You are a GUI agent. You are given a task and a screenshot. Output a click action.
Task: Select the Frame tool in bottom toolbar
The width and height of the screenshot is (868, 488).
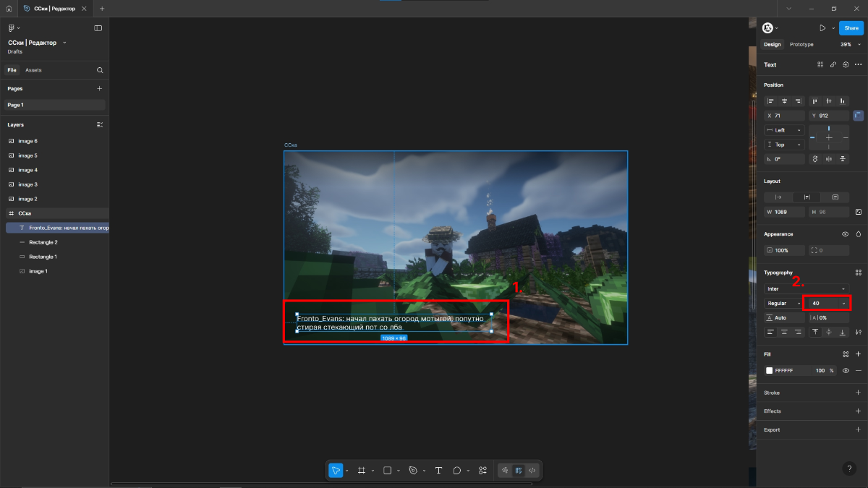(362, 470)
